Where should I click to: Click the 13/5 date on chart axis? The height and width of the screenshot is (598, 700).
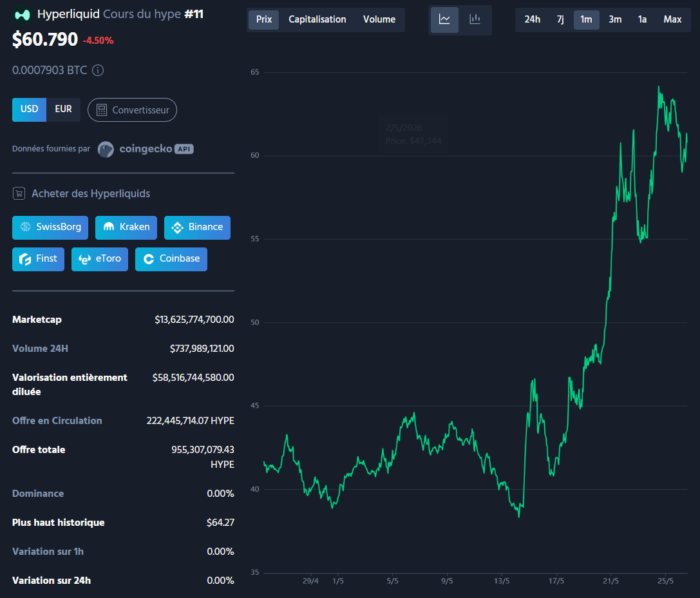click(x=502, y=581)
